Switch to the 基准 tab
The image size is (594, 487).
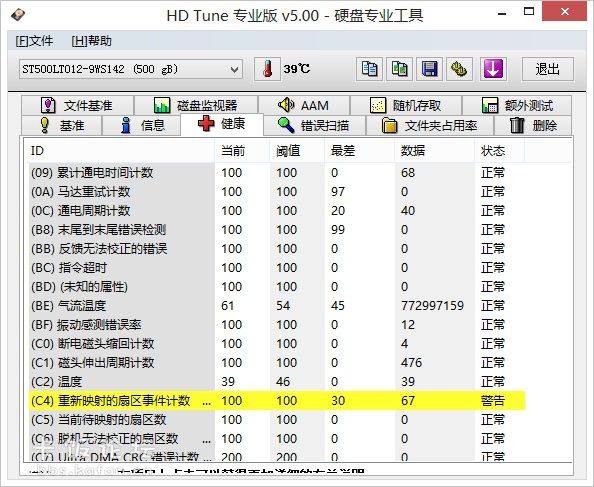(x=61, y=125)
